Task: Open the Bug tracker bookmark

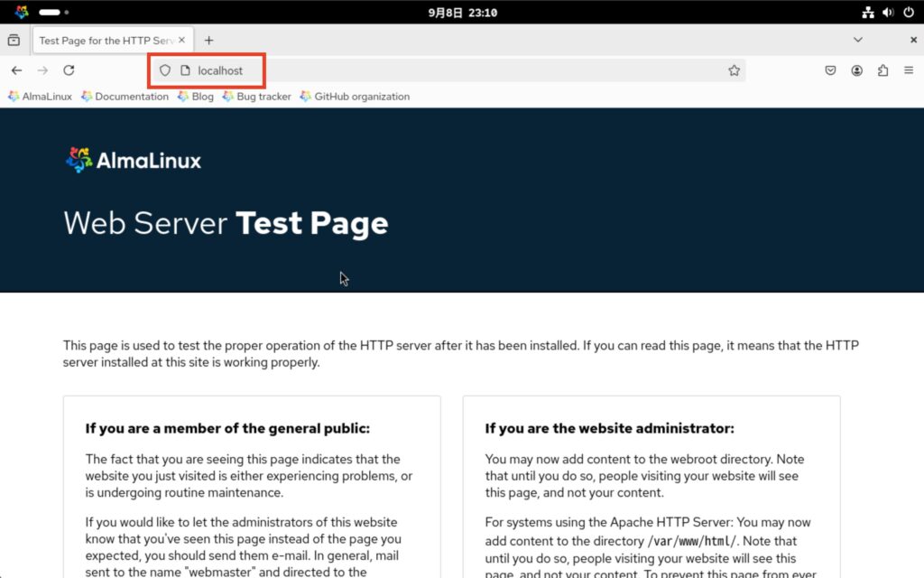Action: [x=257, y=96]
